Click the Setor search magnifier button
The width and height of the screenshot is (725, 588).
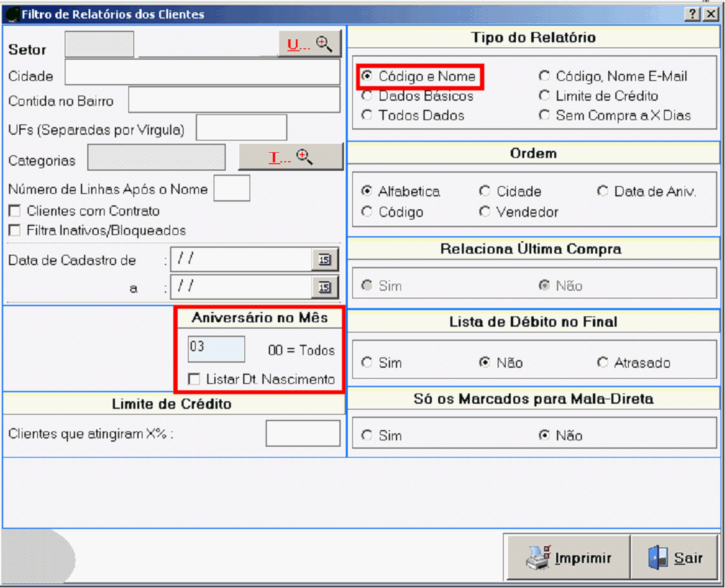tap(309, 44)
